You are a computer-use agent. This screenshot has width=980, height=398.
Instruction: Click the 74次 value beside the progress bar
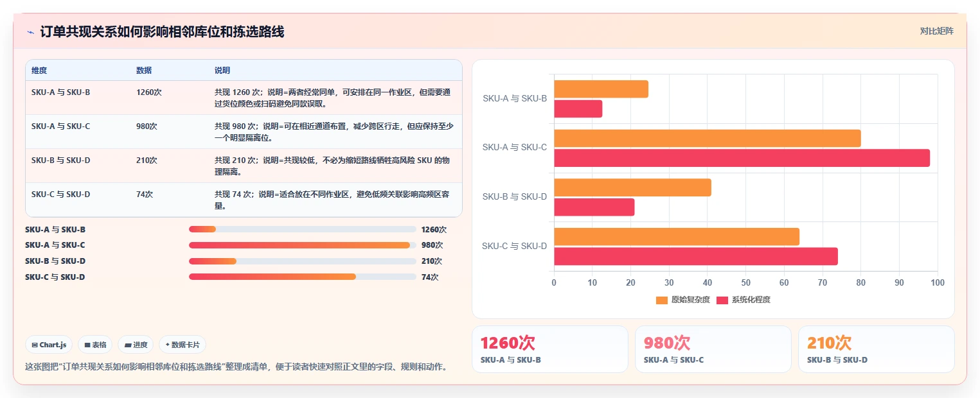pyautogui.click(x=430, y=277)
